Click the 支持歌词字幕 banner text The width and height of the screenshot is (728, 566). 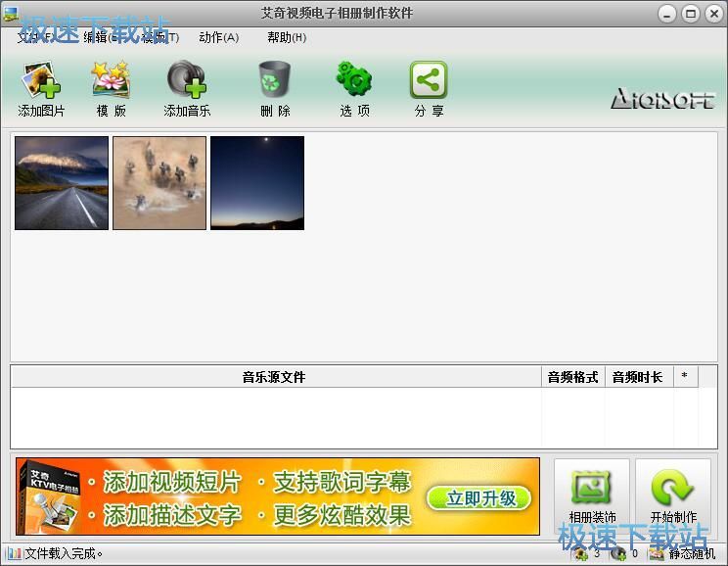point(341,482)
